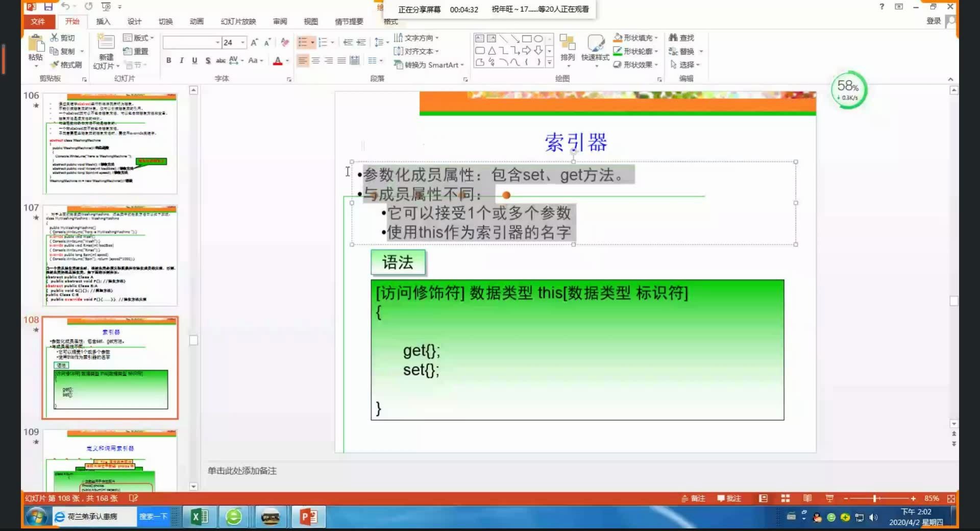This screenshot has height=531, width=980.
Task: Center-align the text
Action: 316,60
